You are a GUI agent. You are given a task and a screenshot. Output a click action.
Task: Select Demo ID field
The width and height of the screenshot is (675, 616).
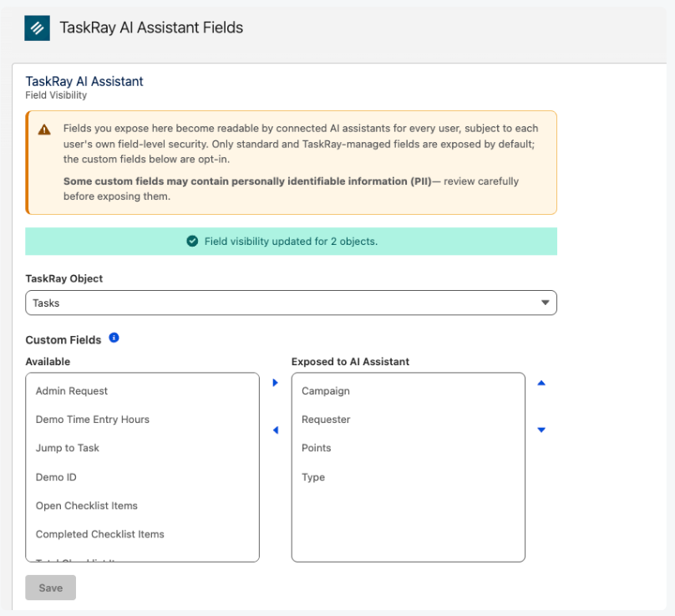143,477
